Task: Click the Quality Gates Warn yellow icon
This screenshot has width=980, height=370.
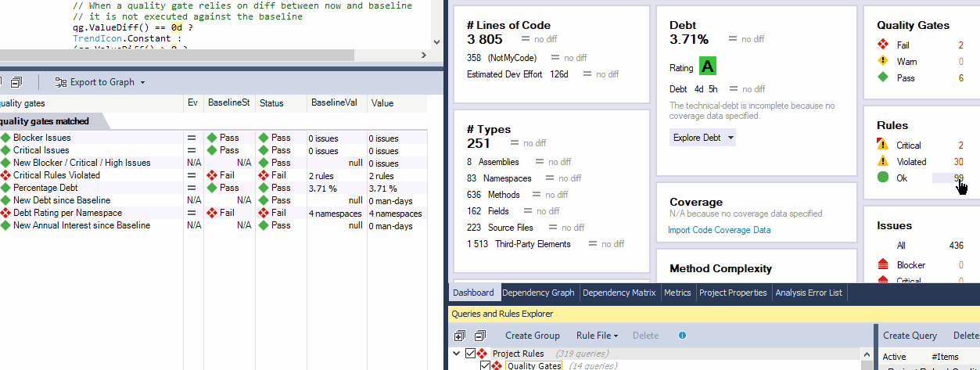Action: click(x=883, y=62)
